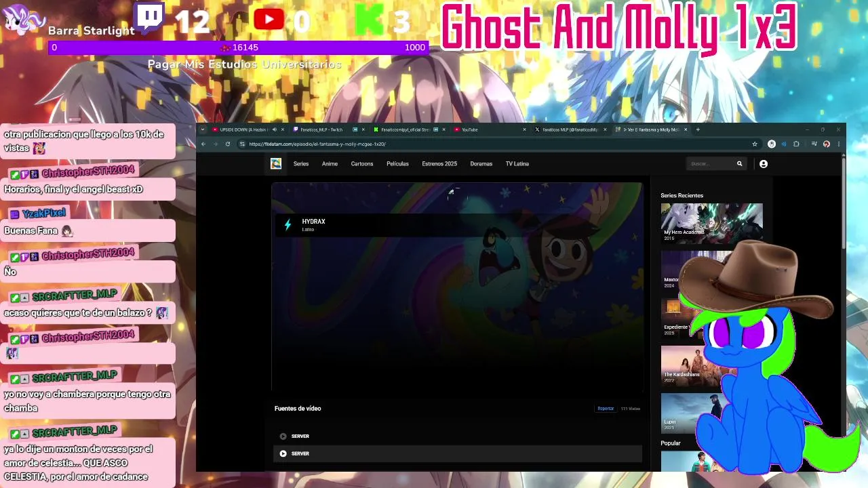Select the HYDRAX Latino player option
Viewport: 868px width, 488px height.
pos(457,225)
